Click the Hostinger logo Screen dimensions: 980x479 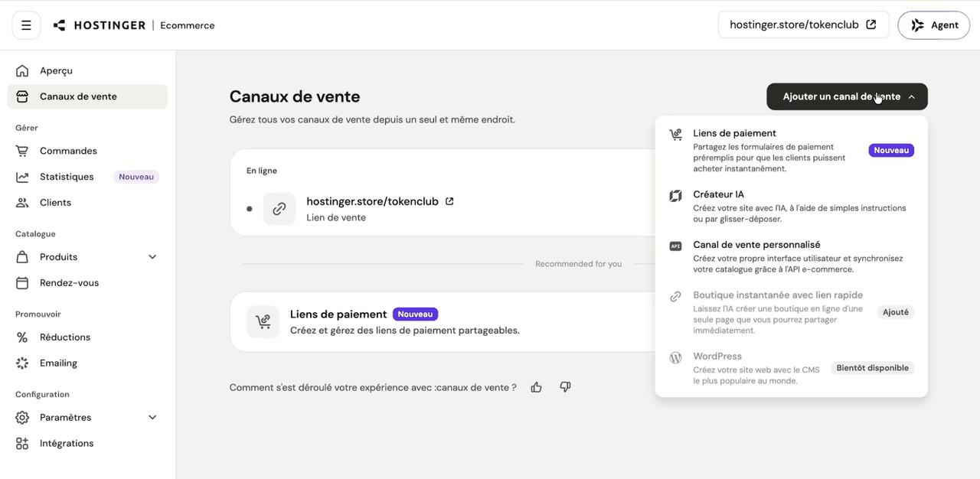99,25
